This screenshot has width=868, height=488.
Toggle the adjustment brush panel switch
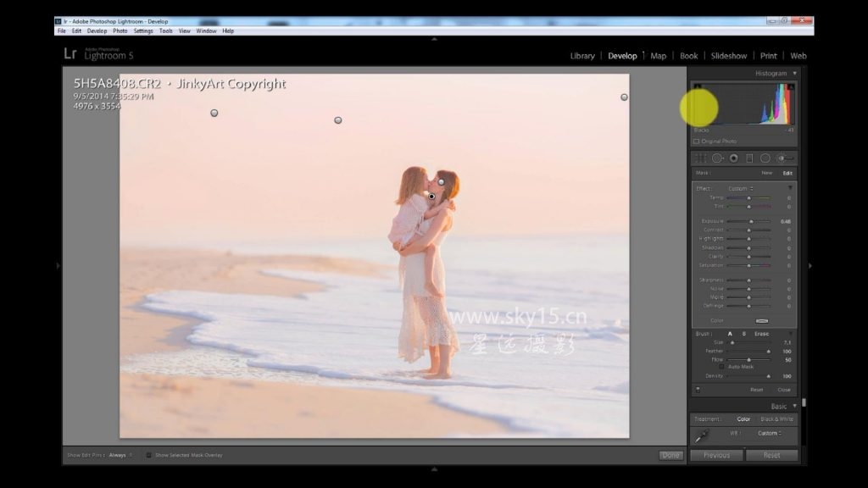coord(698,390)
